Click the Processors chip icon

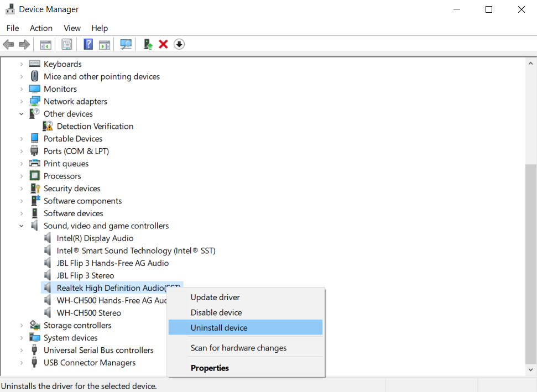point(35,176)
